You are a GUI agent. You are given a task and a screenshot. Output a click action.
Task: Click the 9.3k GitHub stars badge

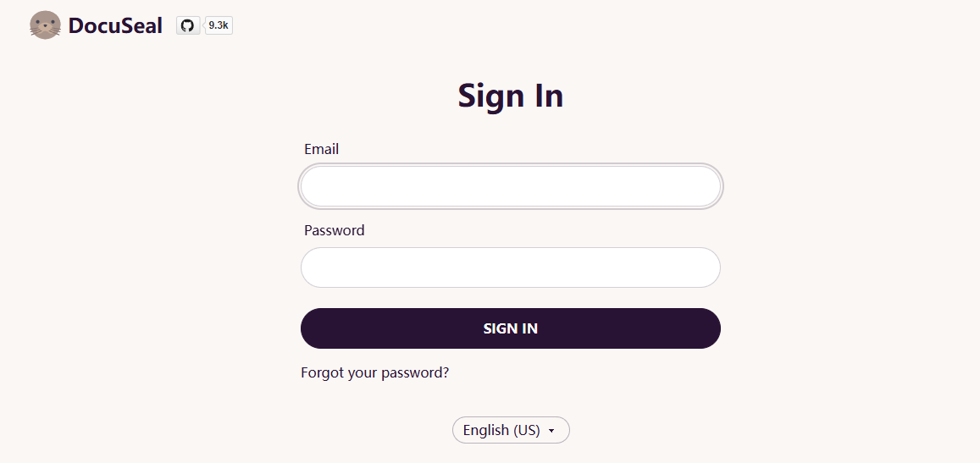tap(219, 25)
